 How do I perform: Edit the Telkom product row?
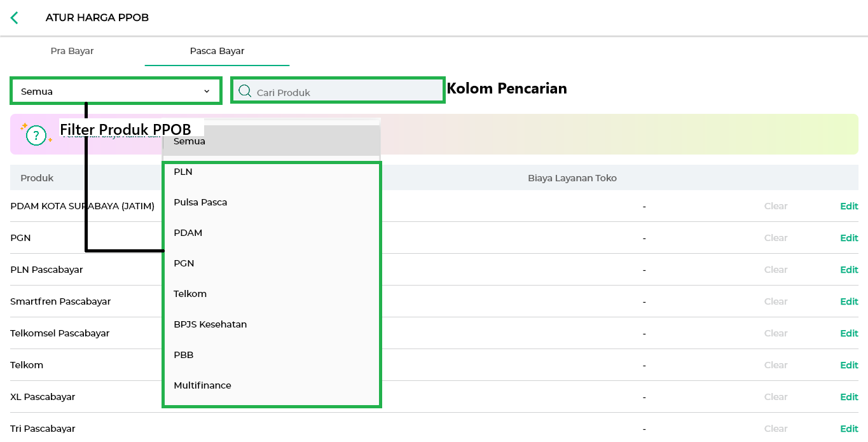pyautogui.click(x=849, y=365)
